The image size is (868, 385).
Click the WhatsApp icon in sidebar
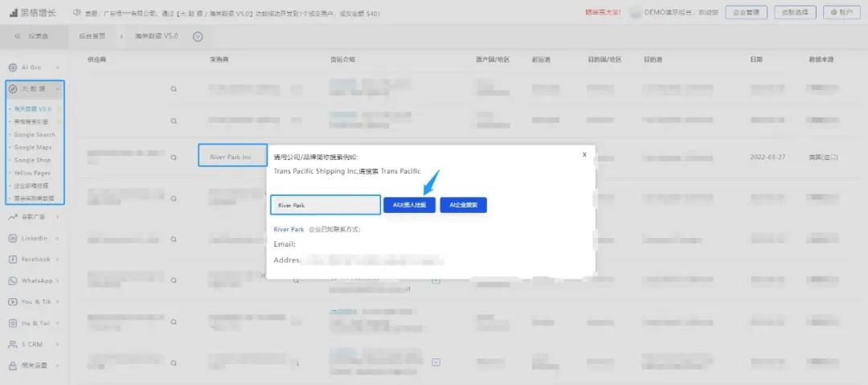point(13,281)
